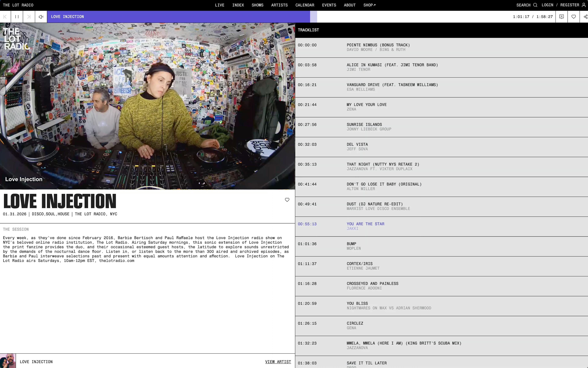Mute audio with speaker icon
The image size is (588, 368).
41,17
